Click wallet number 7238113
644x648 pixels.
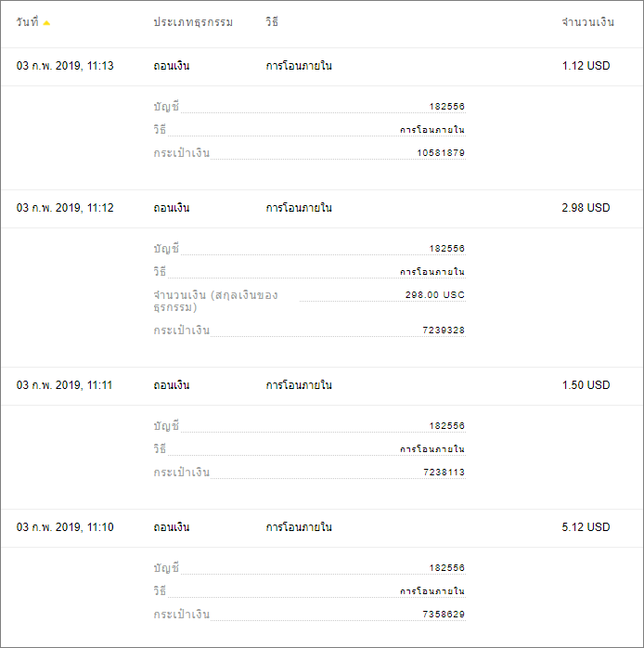(x=444, y=472)
